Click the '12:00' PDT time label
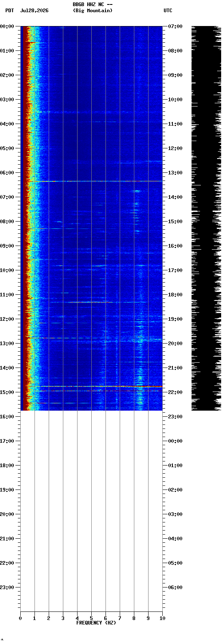 tap(7, 319)
